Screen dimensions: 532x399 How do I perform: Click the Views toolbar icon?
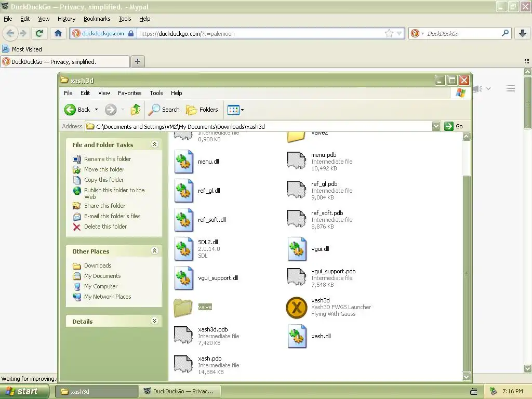click(x=233, y=110)
